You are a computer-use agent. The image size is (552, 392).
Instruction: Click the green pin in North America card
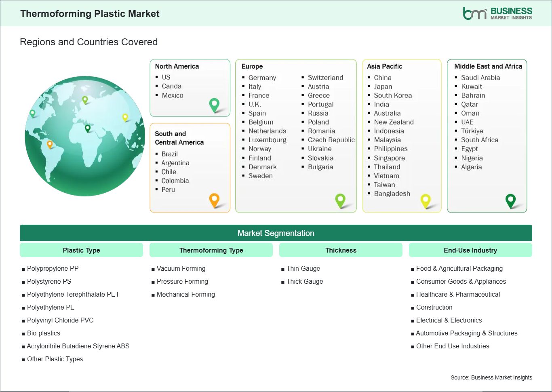click(x=214, y=105)
